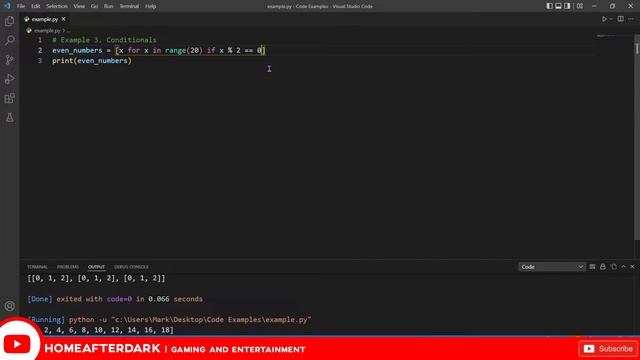Viewport: 640px width, 360px height.
Task: Click the YouTube logo in the banner
Action: [17, 344]
